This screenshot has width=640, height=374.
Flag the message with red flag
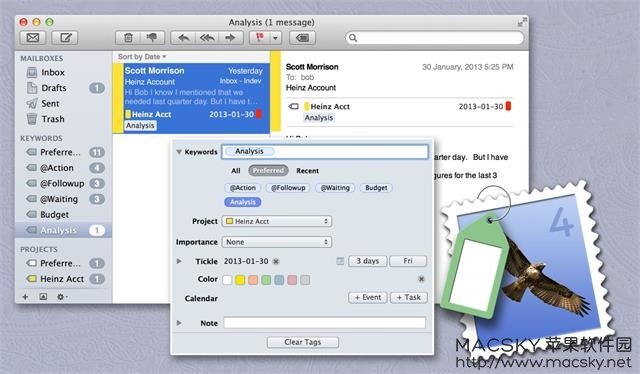(260, 38)
